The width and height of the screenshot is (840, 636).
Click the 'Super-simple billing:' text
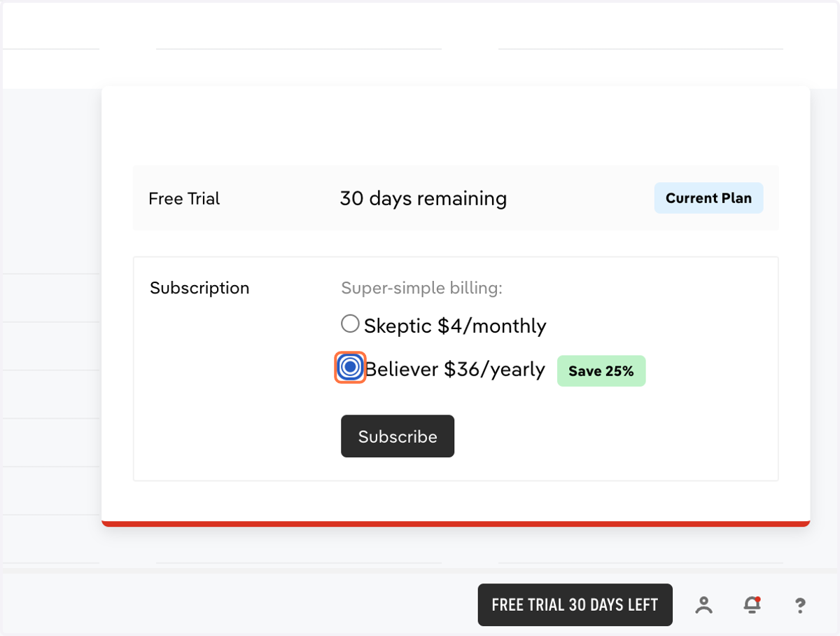[x=421, y=289]
